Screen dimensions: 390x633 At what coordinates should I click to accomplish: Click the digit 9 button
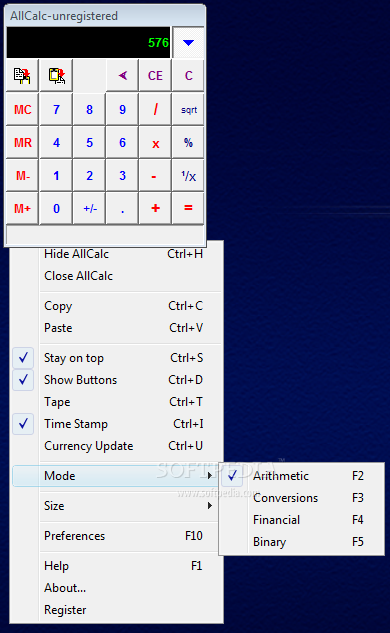click(x=122, y=109)
